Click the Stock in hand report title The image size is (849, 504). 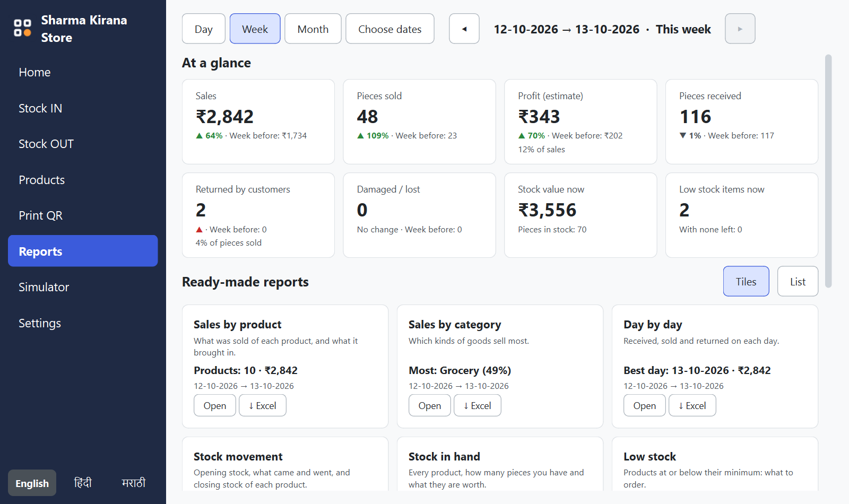coord(444,456)
